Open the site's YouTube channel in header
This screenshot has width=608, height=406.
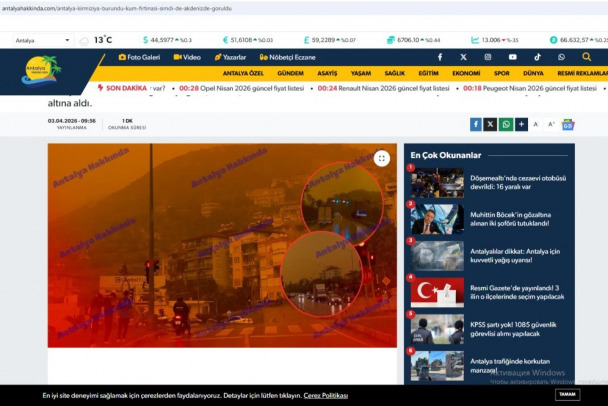click(x=512, y=57)
